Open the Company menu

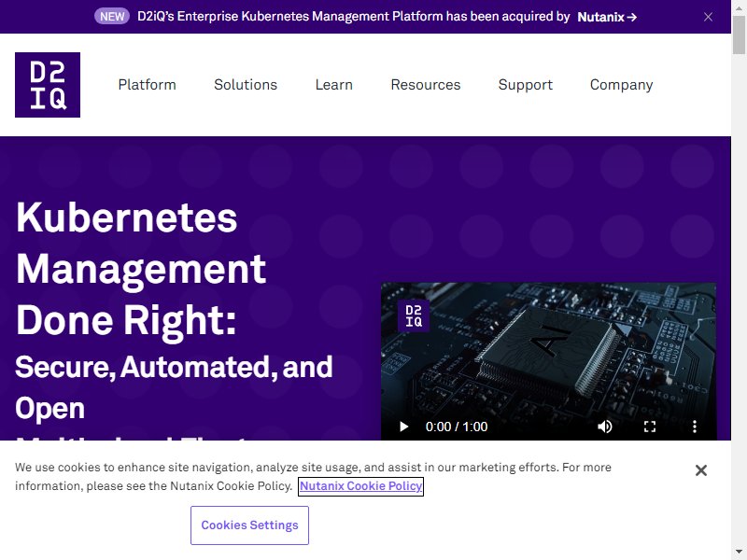621,85
